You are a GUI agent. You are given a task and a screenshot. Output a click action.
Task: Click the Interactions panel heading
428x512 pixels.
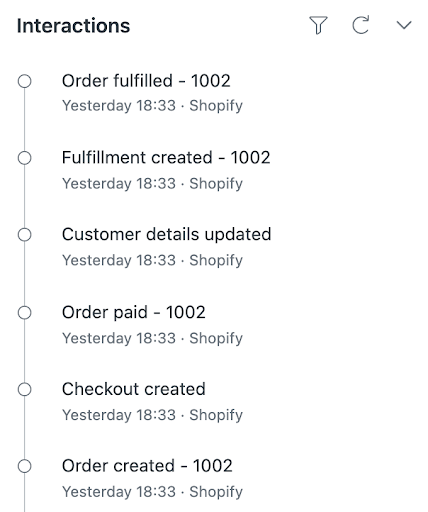click(x=73, y=26)
